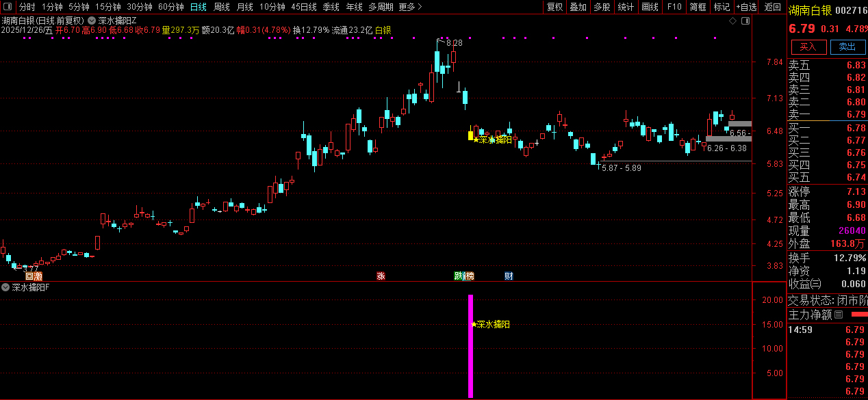Select 年线 yearly period
This screenshot has height=400, width=868.
[354, 7]
